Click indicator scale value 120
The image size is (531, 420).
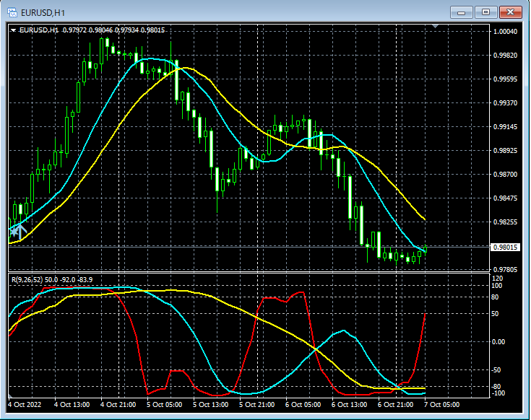point(498,279)
